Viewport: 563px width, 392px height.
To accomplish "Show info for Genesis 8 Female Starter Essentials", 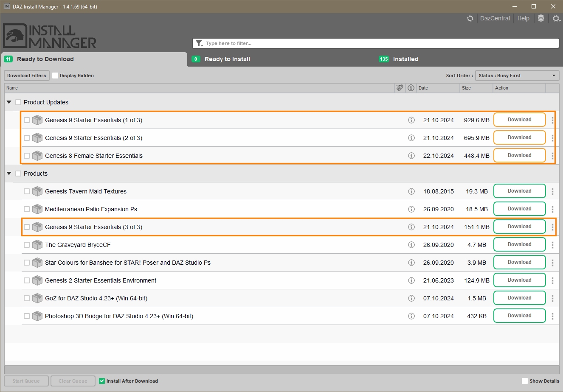I will point(411,156).
